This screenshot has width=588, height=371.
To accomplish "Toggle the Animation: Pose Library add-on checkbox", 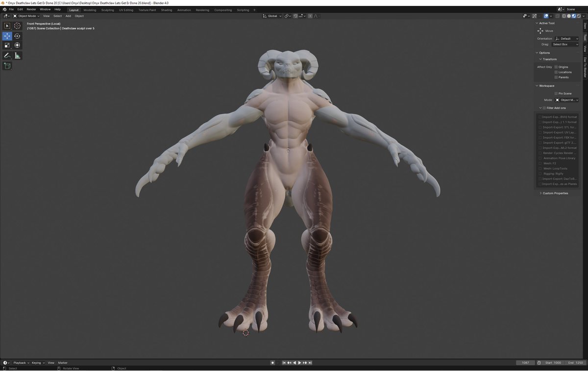I will (540, 158).
